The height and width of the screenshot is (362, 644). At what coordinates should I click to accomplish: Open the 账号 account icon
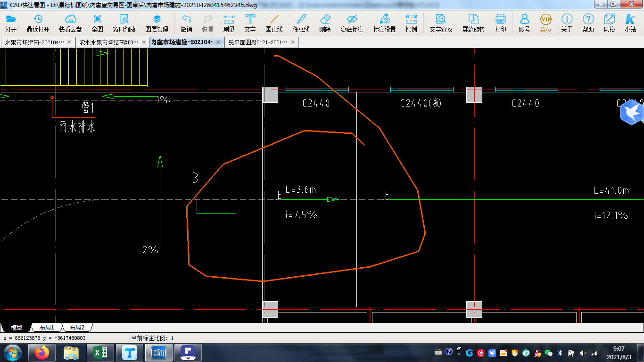click(x=524, y=23)
